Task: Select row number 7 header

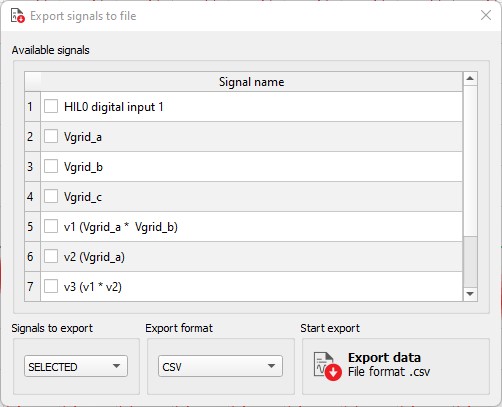Action: 32,287
